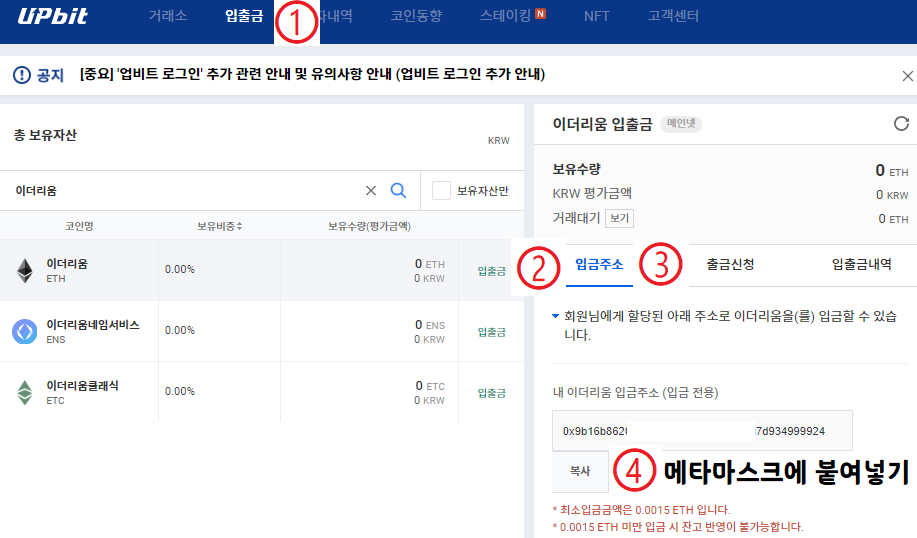Switch to the 입출금내역 tab
The image size is (917, 538).
point(861,264)
